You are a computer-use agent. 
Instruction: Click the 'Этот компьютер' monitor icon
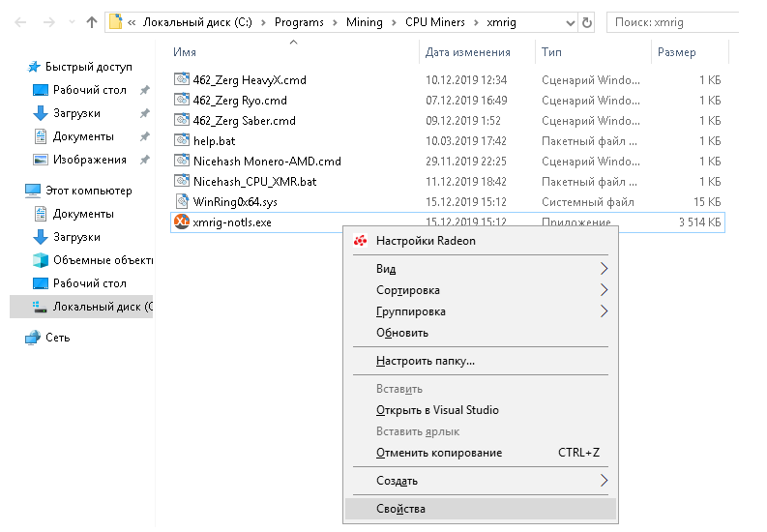[x=32, y=191]
